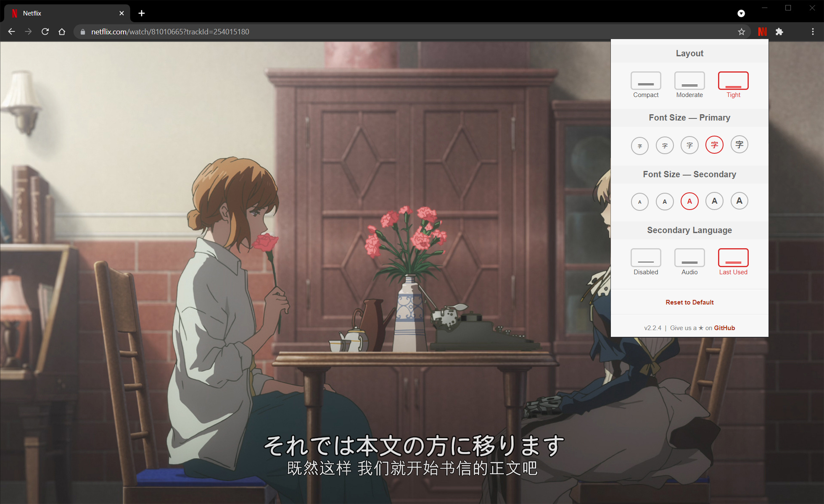Set secondary language to Audio
Viewport: 824px width, 504px height.
pyautogui.click(x=689, y=258)
